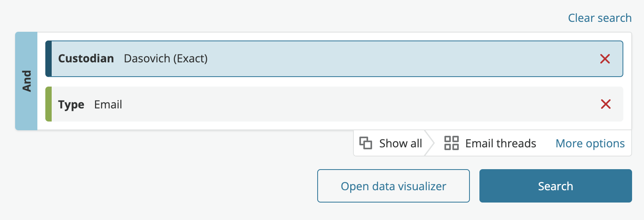This screenshot has height=220, width=644.
Task: Remove the Type Email search criterion
Action: tap(606, 104)
